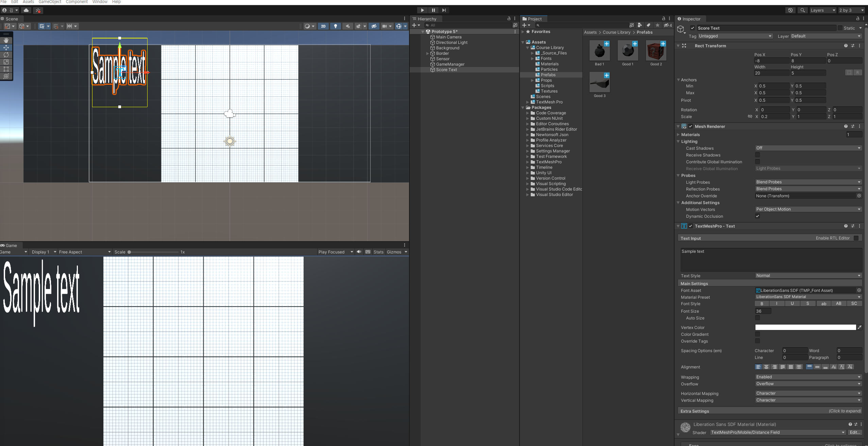Click the shader Edit... button
868x446 pixels.
pyautogui.click(x=855, y=432)
